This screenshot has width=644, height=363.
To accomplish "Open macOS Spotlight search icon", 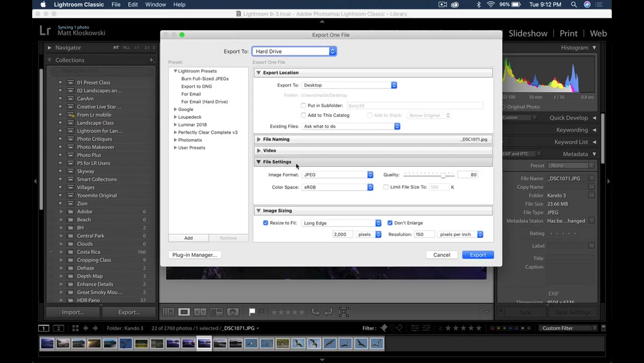I will click(574, 4).
